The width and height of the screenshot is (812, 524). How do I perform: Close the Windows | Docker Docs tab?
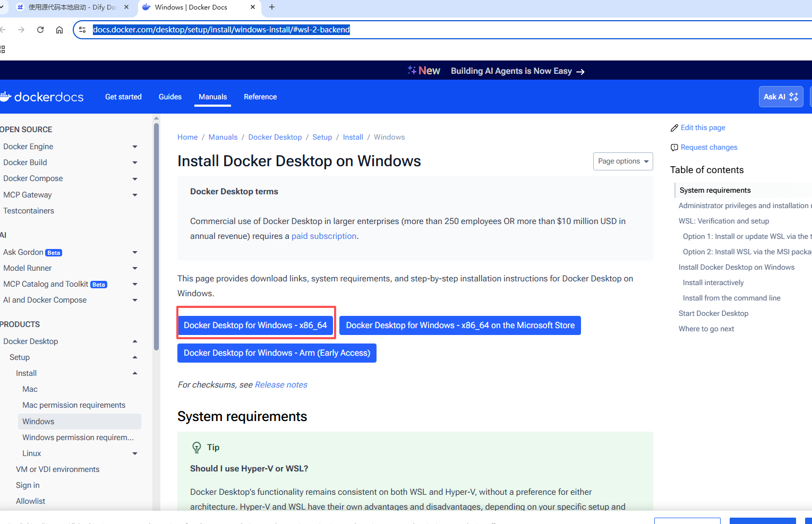tap(252, 7)
